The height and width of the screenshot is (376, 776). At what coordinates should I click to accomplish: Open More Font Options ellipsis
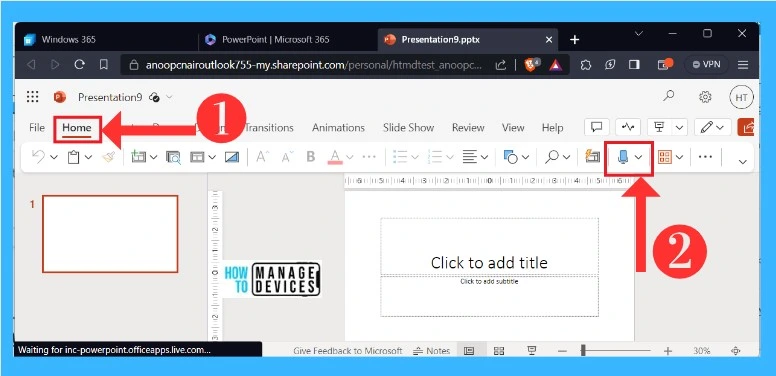pyautogui.click(x=369, y=157)
